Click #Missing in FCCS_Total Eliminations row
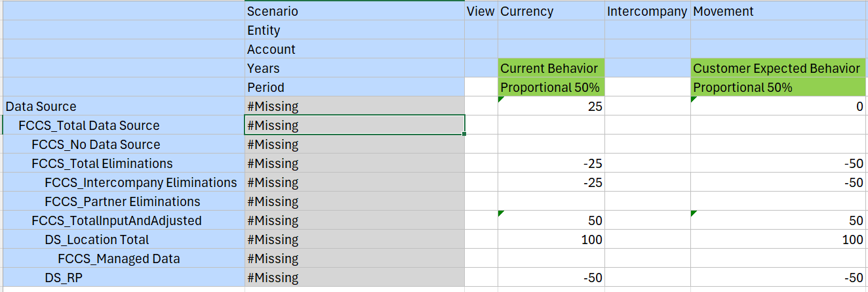 355,163
